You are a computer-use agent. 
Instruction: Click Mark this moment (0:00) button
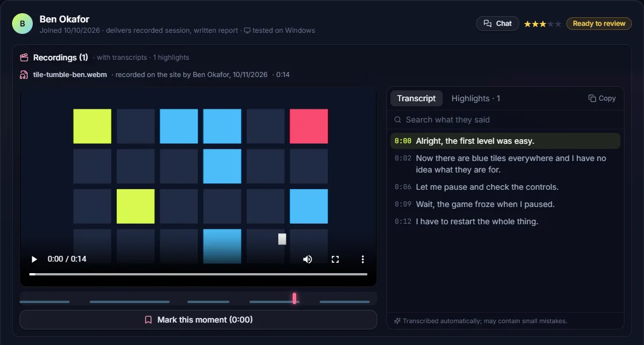tap(198, 320)
